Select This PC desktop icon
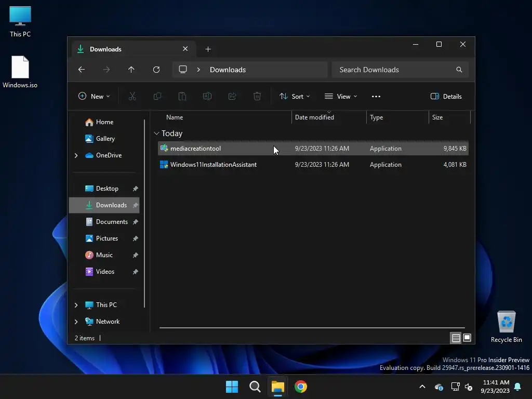 tap(20, 22)
